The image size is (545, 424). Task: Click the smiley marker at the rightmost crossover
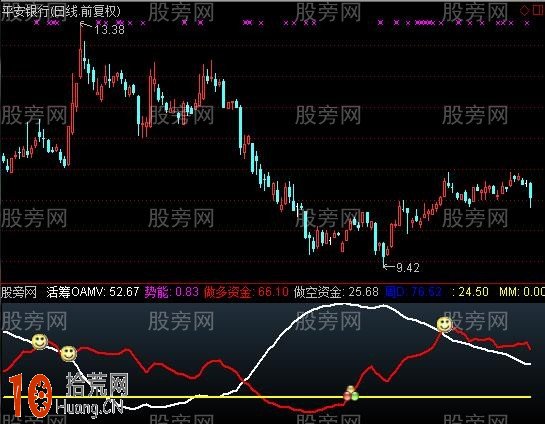pyautogui.click(x=445, y=324)
